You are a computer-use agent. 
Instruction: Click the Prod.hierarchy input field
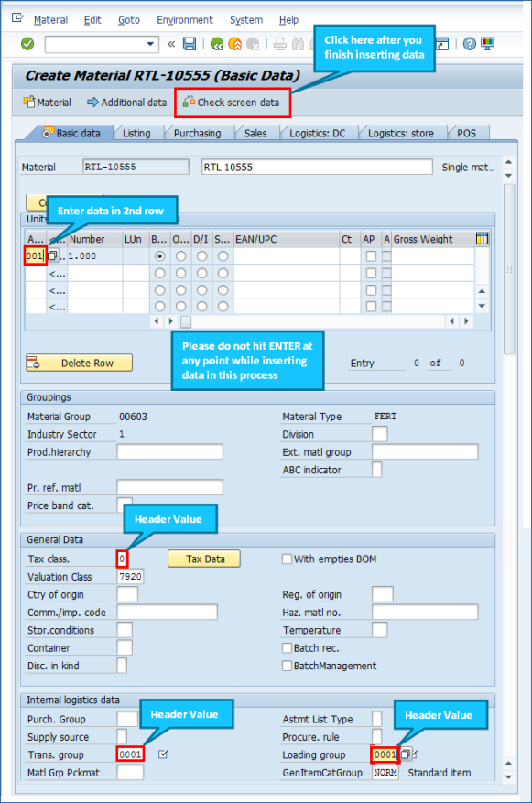[x=170, y=451]
